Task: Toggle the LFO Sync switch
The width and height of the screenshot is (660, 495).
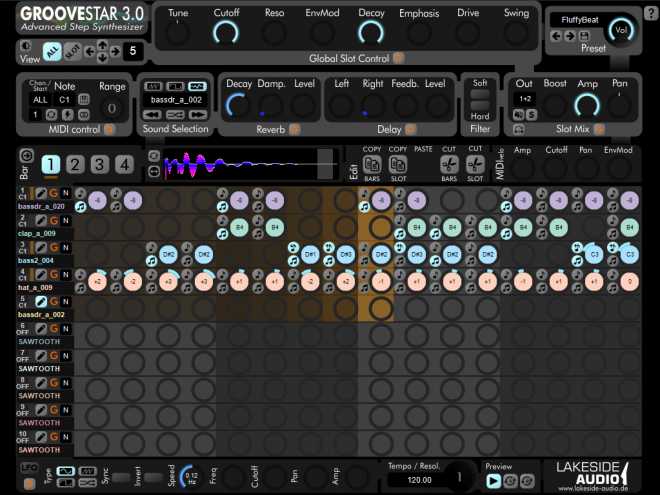Action: point(121,477)
